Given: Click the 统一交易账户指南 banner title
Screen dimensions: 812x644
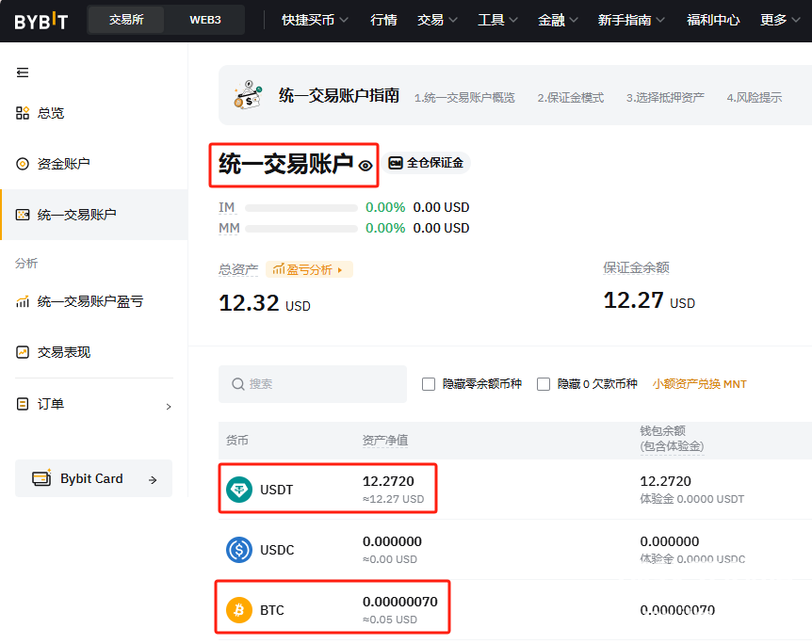Looking at the screenshot, I should (x=339, y=95).
